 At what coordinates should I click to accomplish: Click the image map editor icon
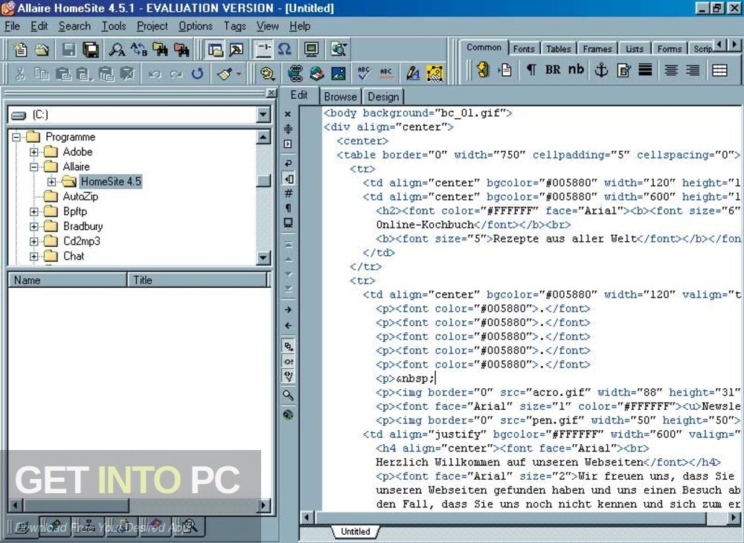click(435, 74)
